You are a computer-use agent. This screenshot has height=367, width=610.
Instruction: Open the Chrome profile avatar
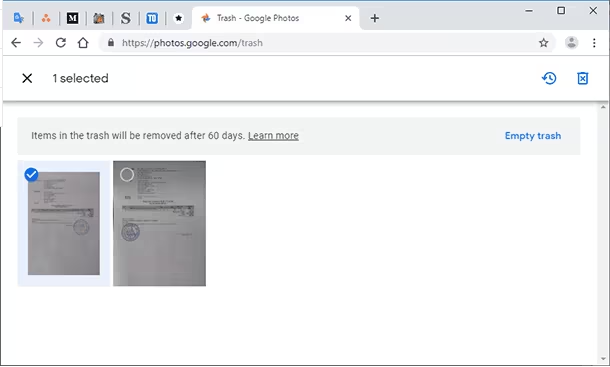click(571, 42)
